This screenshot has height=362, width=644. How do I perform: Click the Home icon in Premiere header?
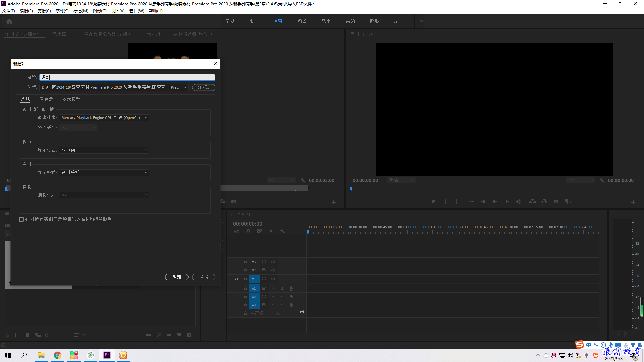(x=9, y=21)
